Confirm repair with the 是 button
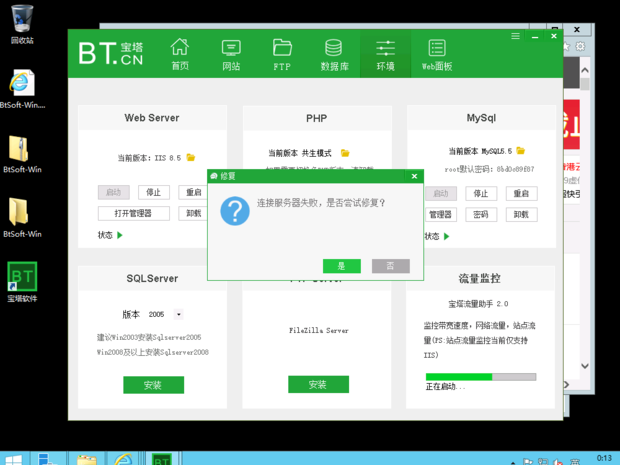This screenshot has height=465, width=620. click(x=342, y=266)
